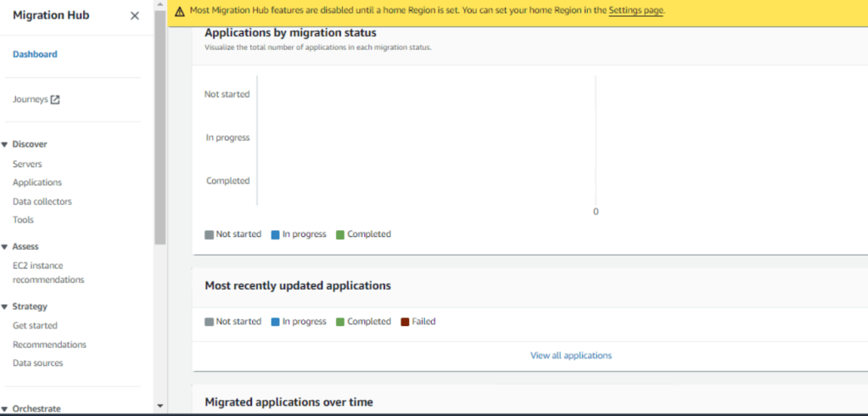Image resolution: width=868 pixels, height=416 pixels.
Task: Open the Settings page link in banner
Action: [636, 11]
